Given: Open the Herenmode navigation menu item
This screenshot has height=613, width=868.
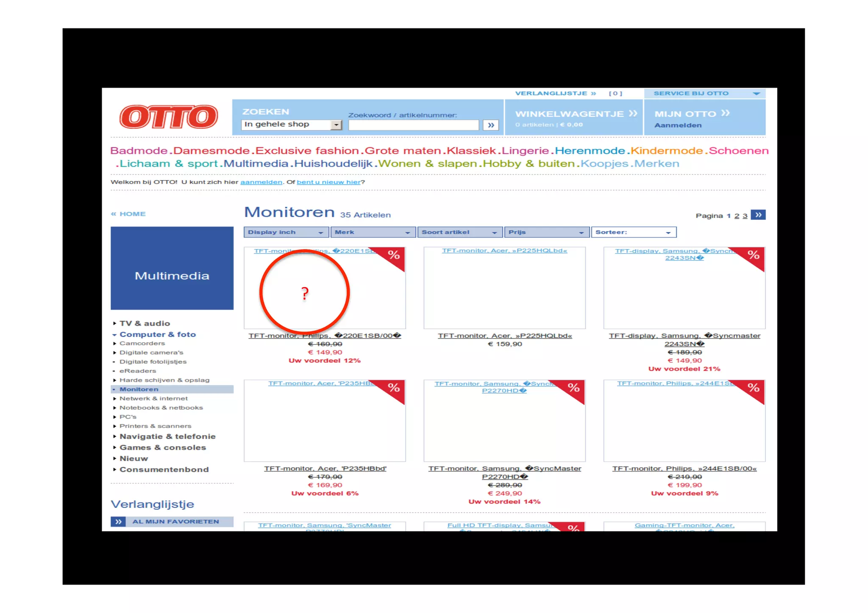Looking at the screenshot, I should click(x=590, y=151).
